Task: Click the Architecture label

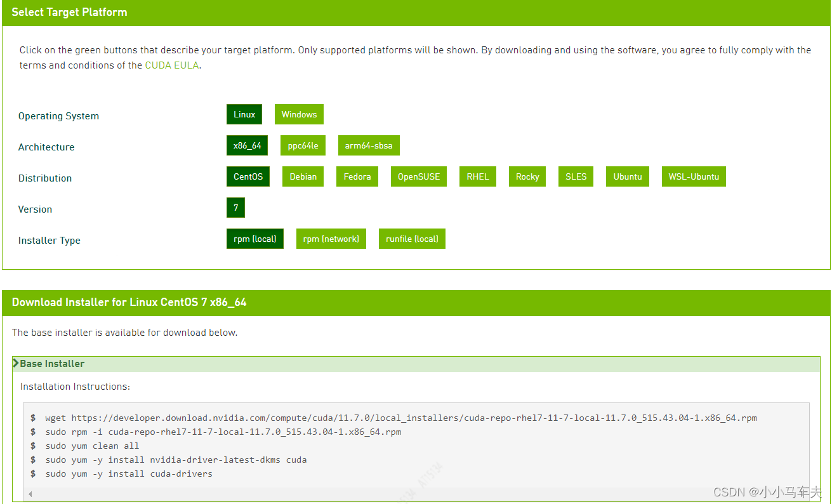Action: [x=46, y=147]
